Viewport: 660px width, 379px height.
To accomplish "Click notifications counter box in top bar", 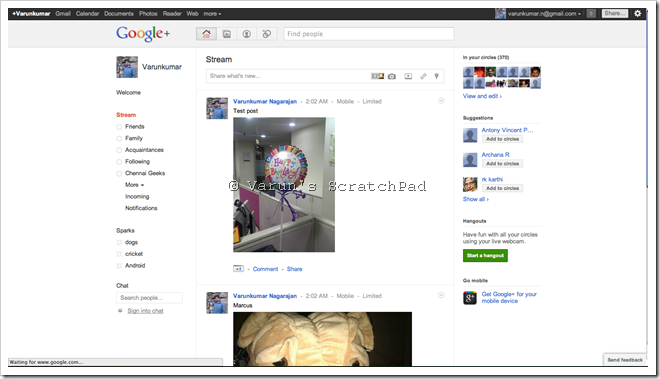I will [591, 13].
